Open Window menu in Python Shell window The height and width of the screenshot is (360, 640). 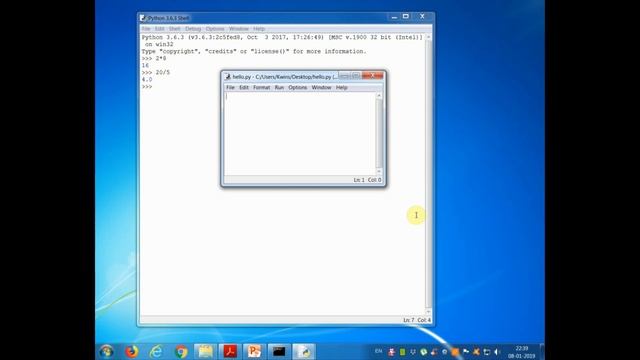point(239,29)
